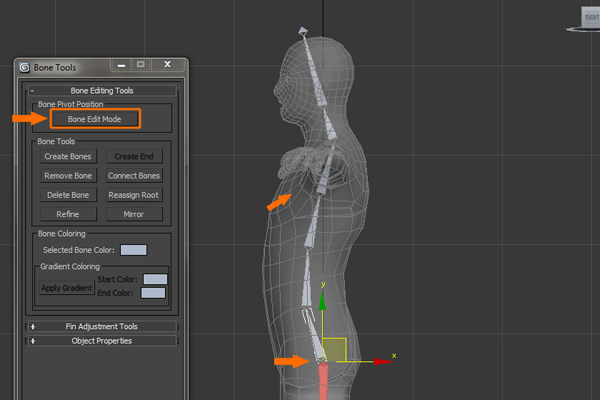Click the ViewCube Right face
The image size is (600, 400).
591,17
